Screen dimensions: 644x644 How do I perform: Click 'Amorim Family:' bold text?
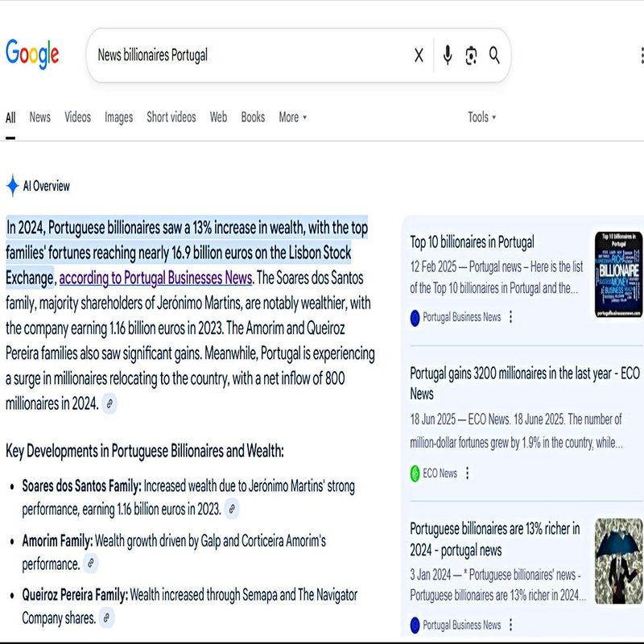coord(57,540)
